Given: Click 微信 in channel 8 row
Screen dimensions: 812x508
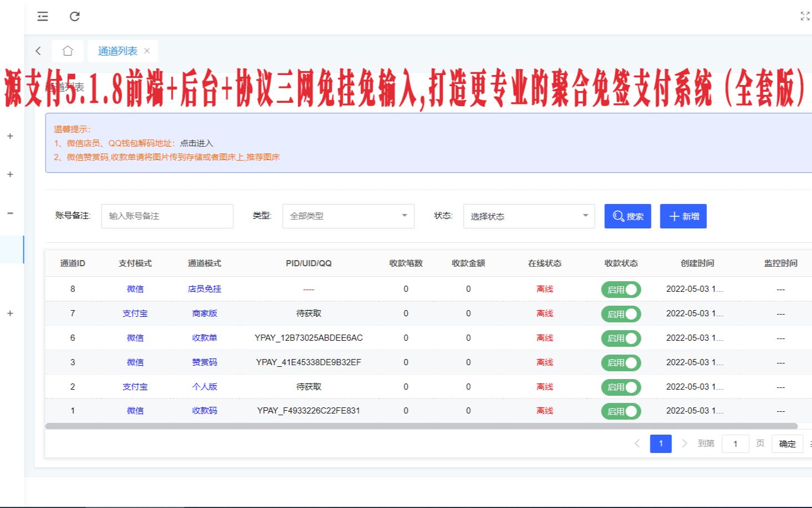Looking at the screenshot, I should pos(135,289).
